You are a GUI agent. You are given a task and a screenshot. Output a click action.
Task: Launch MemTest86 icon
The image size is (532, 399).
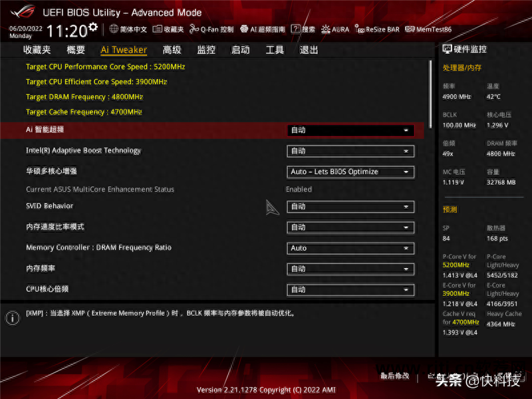pos(410,29)
